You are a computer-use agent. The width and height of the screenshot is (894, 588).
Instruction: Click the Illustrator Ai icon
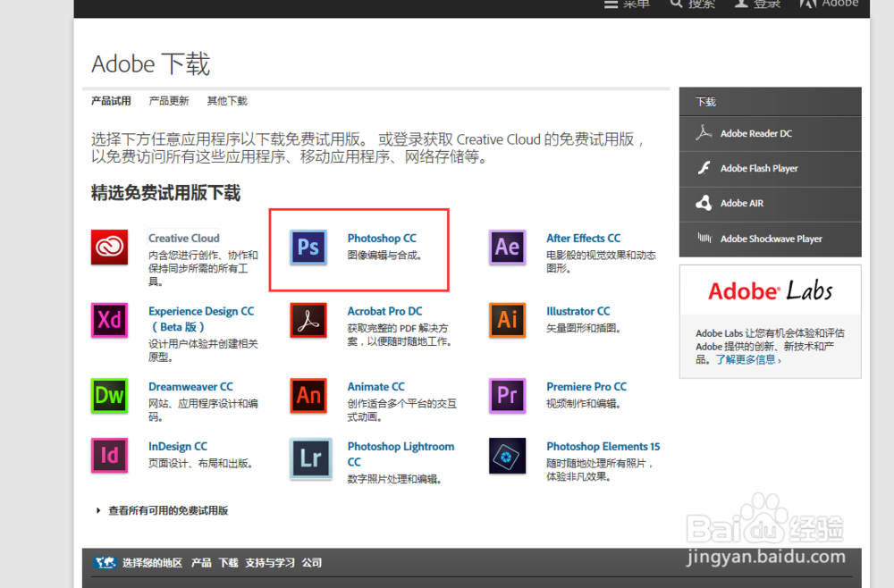[x=508, y=320]
